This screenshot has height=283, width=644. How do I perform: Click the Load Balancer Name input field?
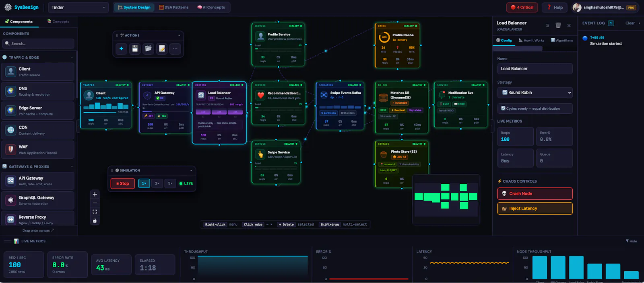point(535,69)
